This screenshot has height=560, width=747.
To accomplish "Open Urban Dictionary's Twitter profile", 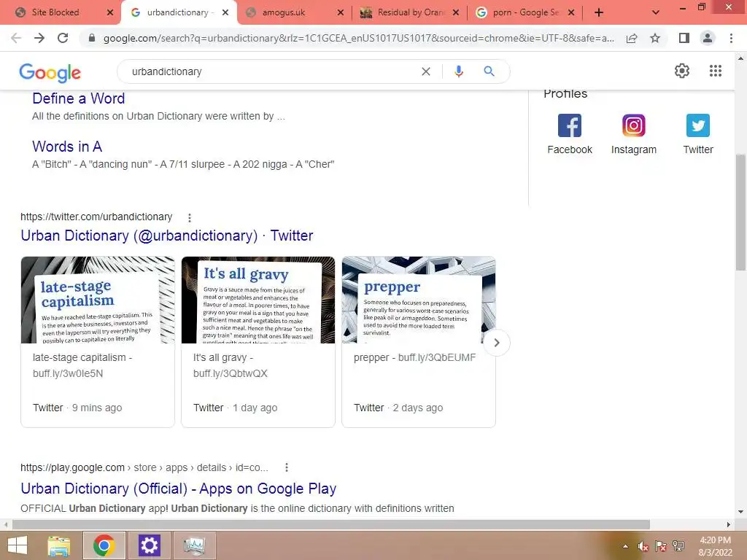I will (698, 134).
